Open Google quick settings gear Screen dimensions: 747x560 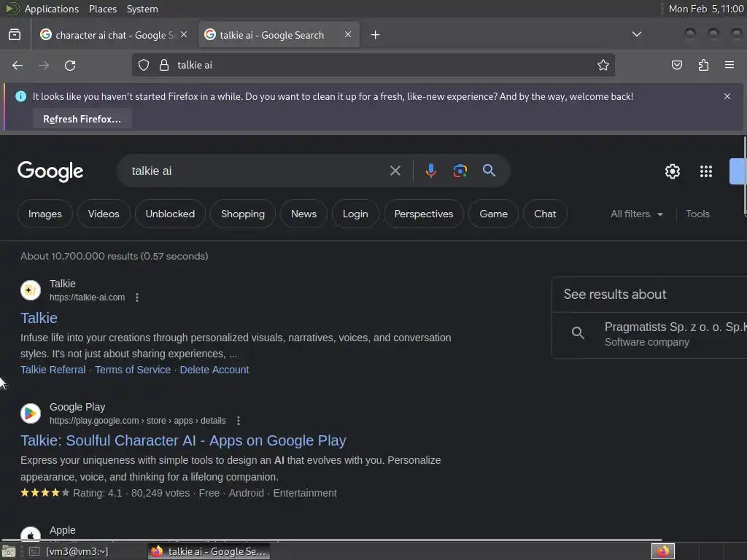click(672, 171)
